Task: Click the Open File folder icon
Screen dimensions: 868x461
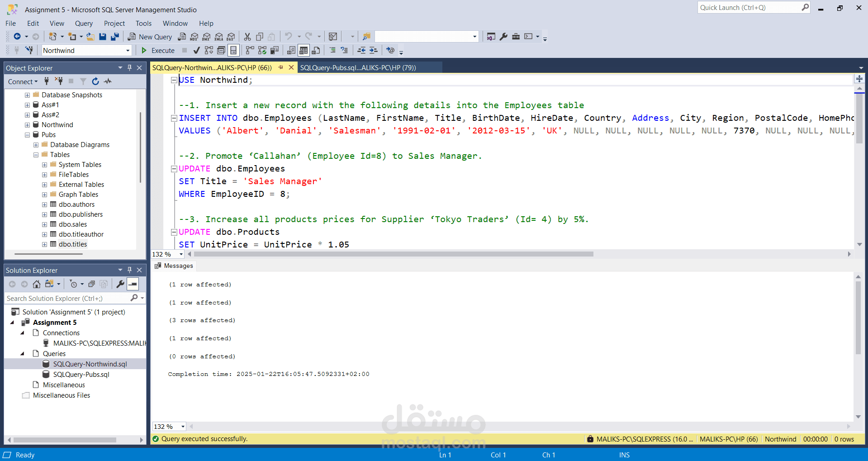Action: [90, 37]
